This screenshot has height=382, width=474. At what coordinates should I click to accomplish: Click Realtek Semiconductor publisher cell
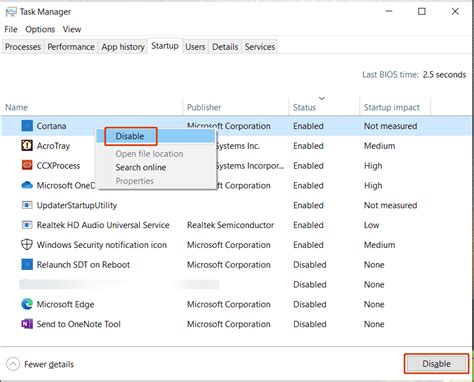coord(230,225)
